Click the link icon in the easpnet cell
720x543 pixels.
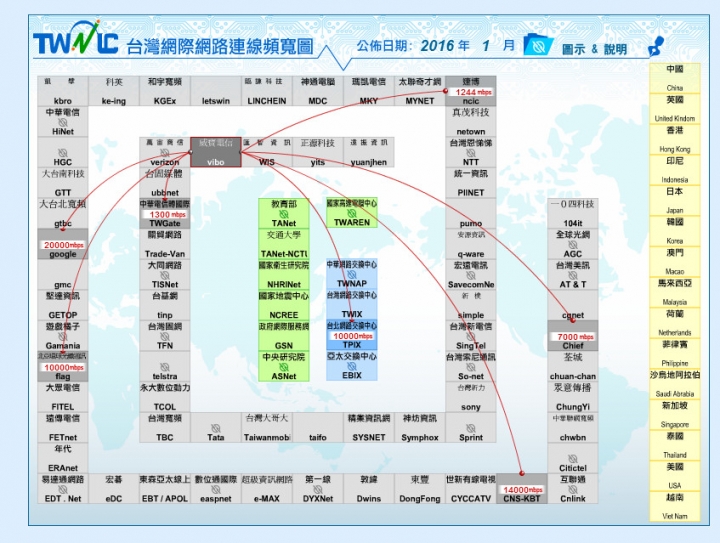tap(216, 489)
